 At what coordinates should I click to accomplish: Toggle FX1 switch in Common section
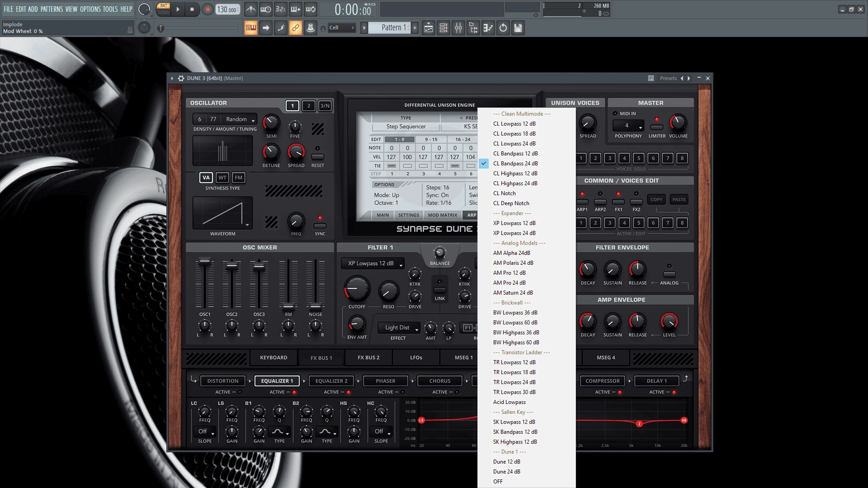[x=618, y=202]
